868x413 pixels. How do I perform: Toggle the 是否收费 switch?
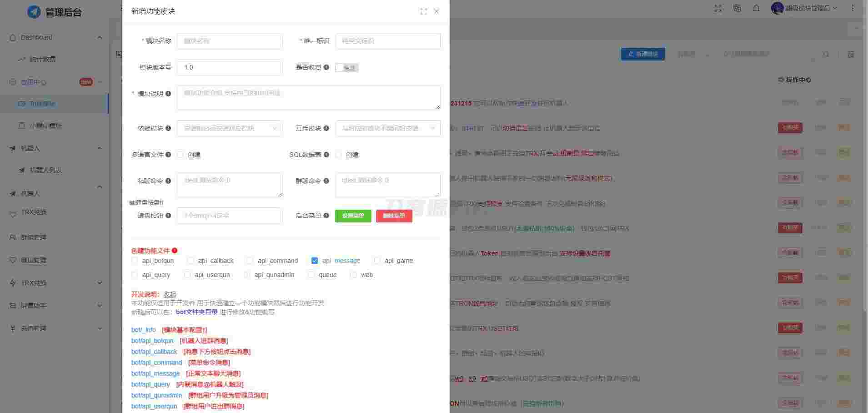click(347, 68)
